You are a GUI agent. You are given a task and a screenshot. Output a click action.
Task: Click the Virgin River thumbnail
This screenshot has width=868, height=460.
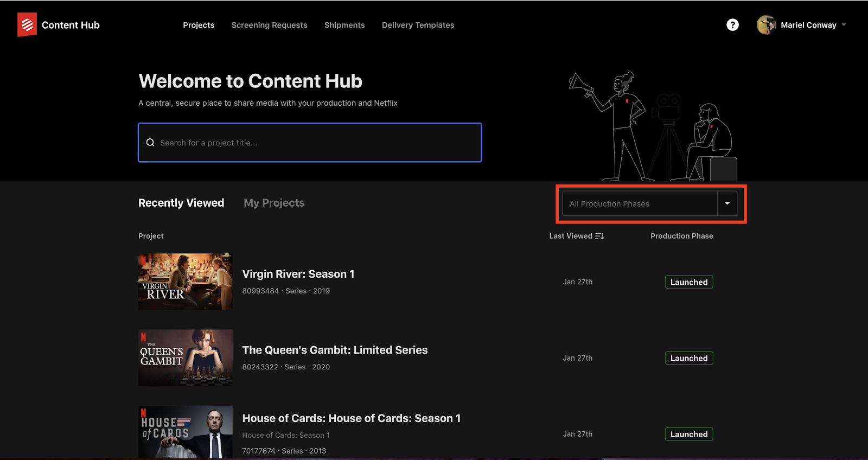pos(186,282)
